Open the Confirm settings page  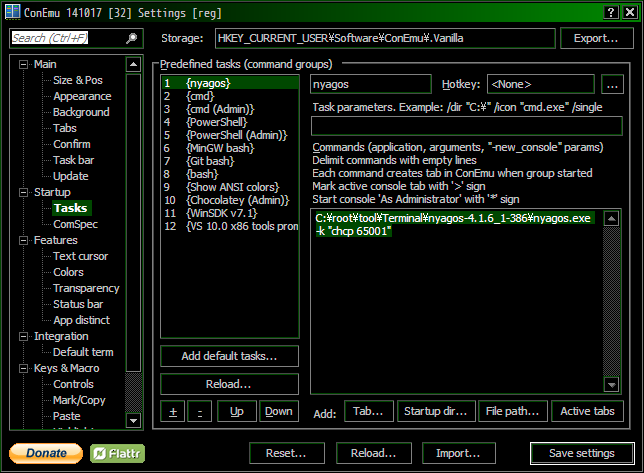click(x=72, y=144)
